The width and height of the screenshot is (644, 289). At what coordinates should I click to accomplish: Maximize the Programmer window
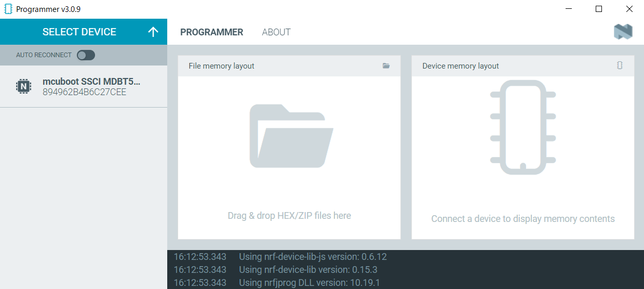599,9
